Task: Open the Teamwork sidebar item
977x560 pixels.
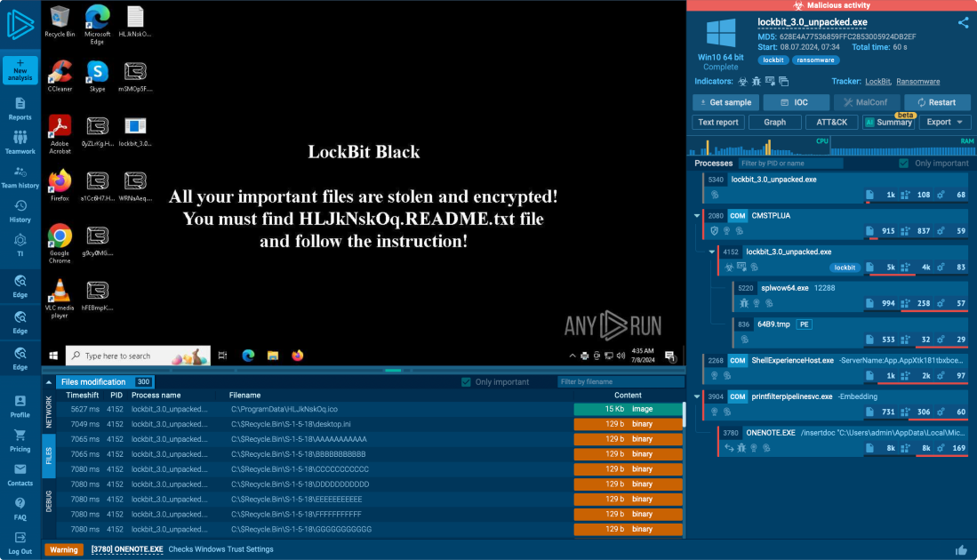Action: click(20, 142)
